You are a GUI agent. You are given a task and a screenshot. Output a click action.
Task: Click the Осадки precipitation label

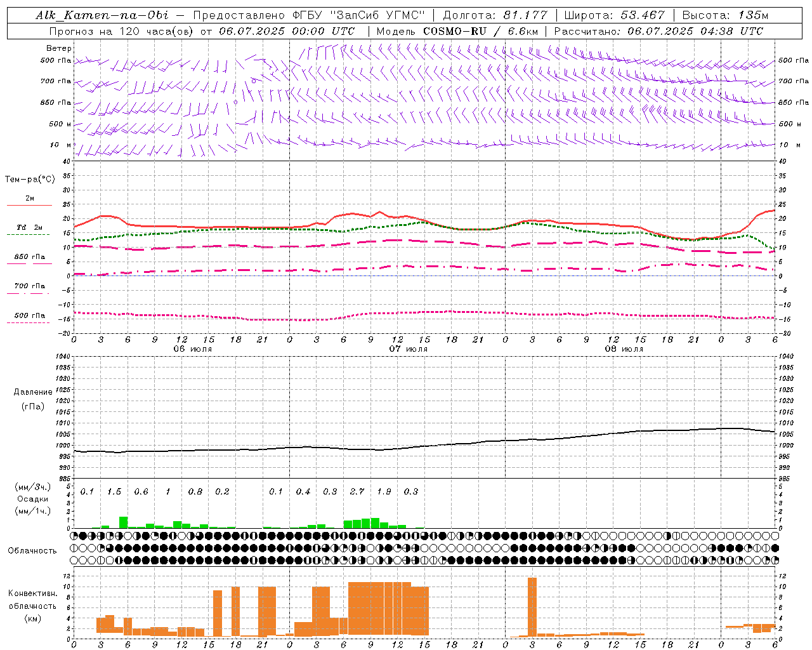pyautogui.click(x=32, y=499)
